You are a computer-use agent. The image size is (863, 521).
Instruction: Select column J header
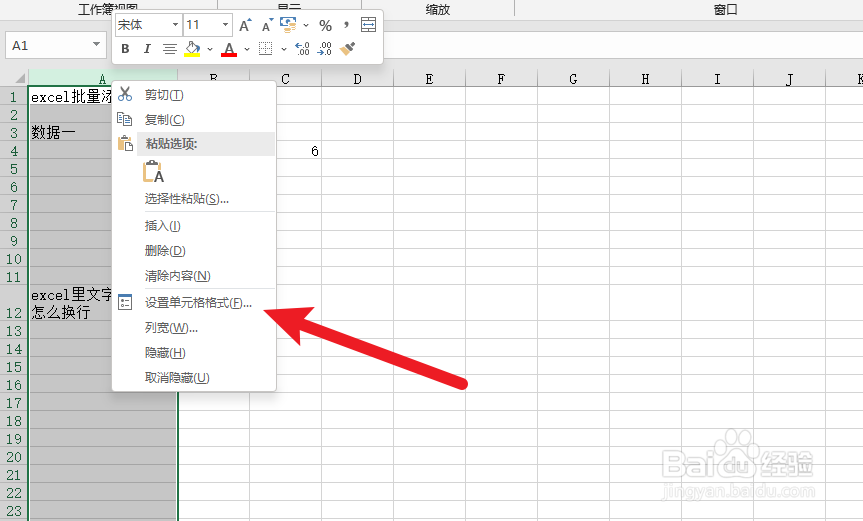tap(789, 79)
